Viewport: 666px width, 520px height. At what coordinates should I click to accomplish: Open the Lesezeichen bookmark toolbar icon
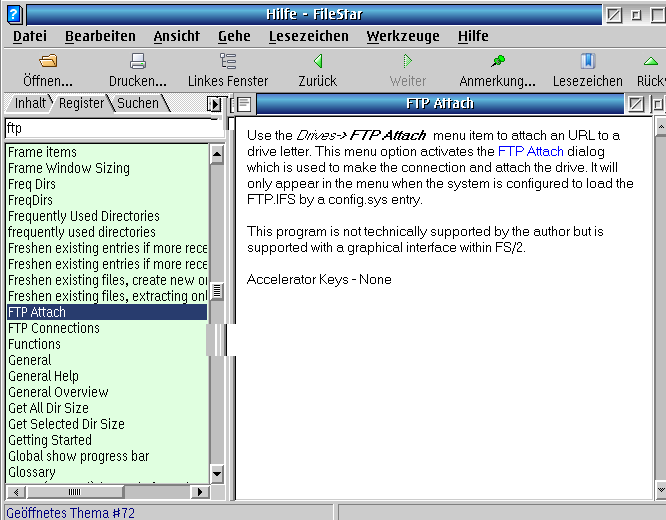pyautogui.click(x=588, y=61)
